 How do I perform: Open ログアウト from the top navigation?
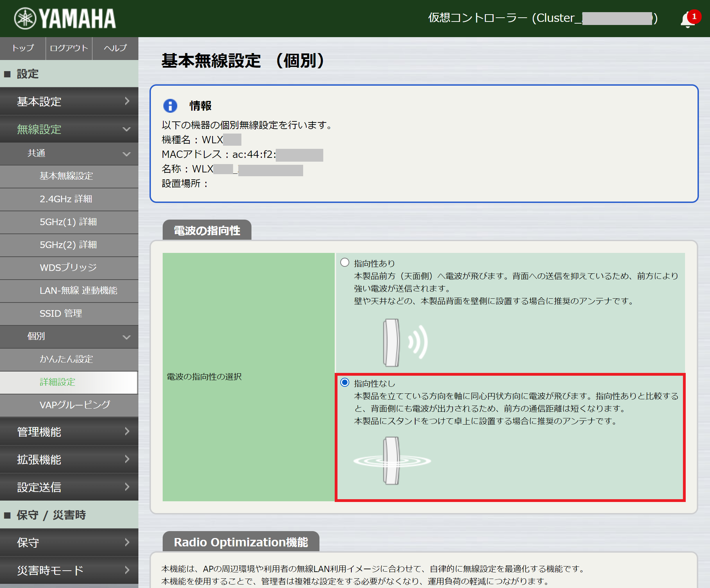(68, 49)
